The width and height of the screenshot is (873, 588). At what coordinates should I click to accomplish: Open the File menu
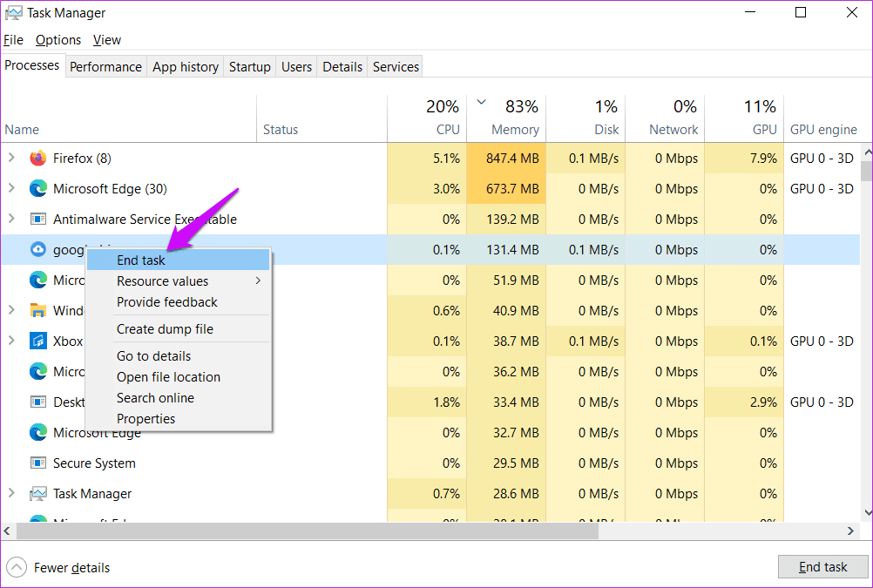(x=13, y=40)
